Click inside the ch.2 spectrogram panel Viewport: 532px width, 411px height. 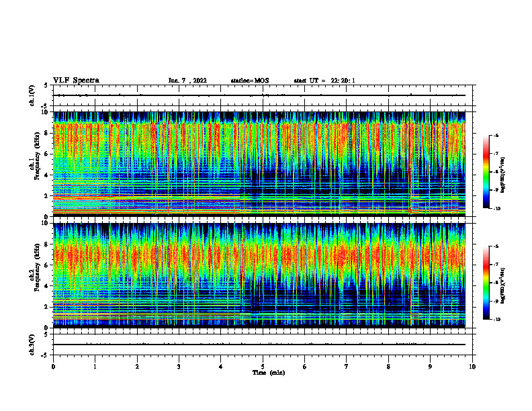(x=259, y=275)
